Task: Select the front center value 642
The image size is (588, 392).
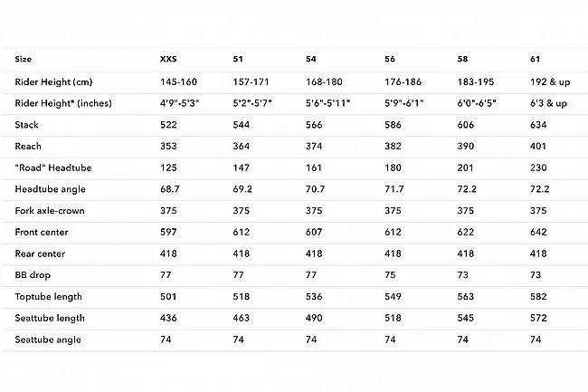Action: (x=537, y=232)
